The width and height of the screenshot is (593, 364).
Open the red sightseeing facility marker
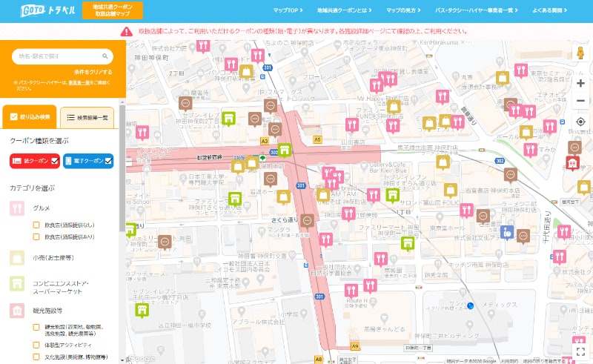(572, 163)
